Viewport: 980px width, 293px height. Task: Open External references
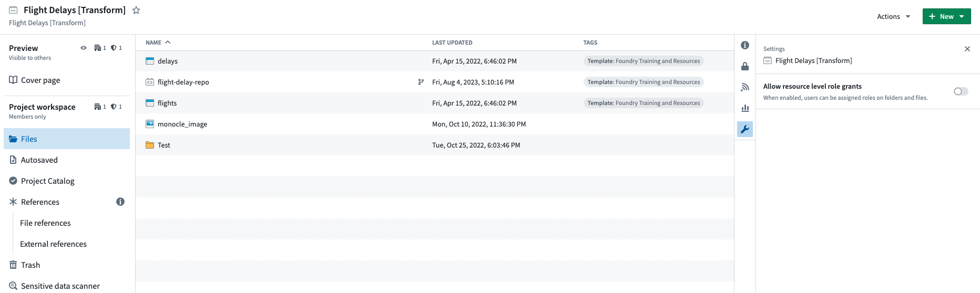[53, 244]
